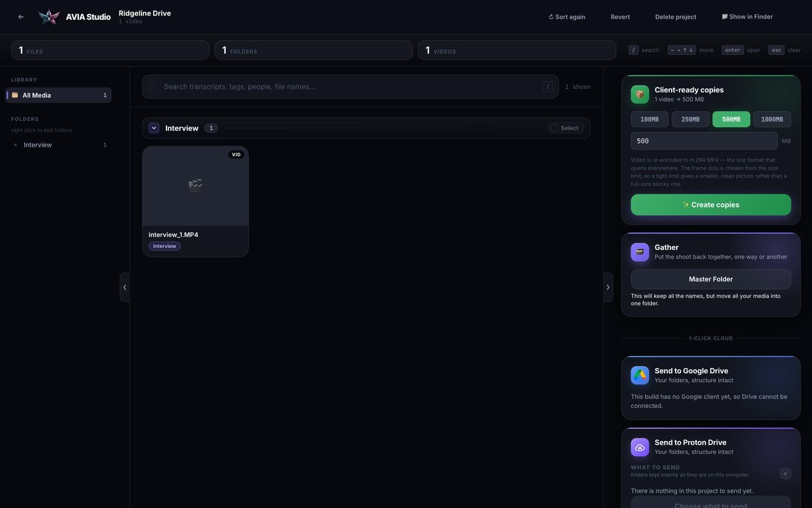
Task: Click the Client-ready copies package icon
Action: tap(640, 94)
